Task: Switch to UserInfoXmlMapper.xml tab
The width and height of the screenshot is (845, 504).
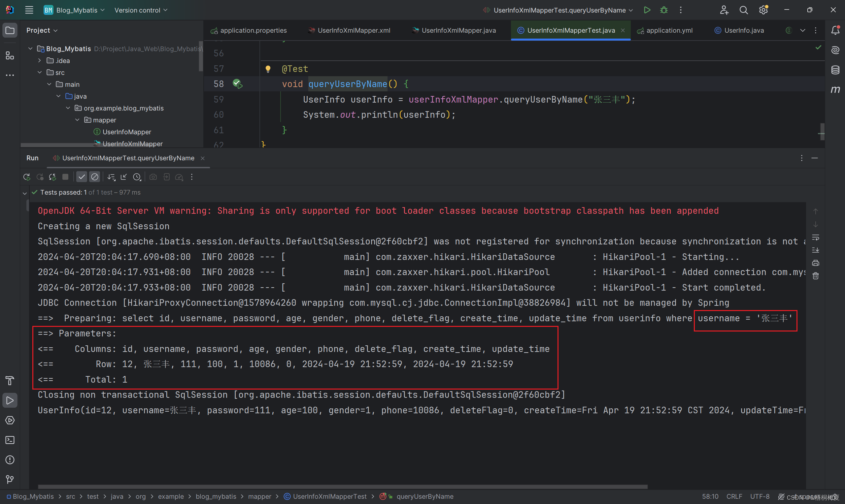Action: click(349, 31)
